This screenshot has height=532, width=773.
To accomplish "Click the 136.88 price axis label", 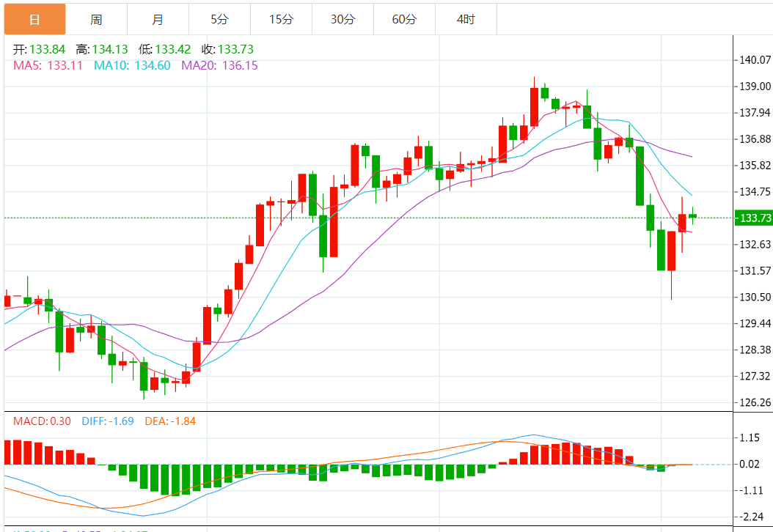I will [755, 139].
